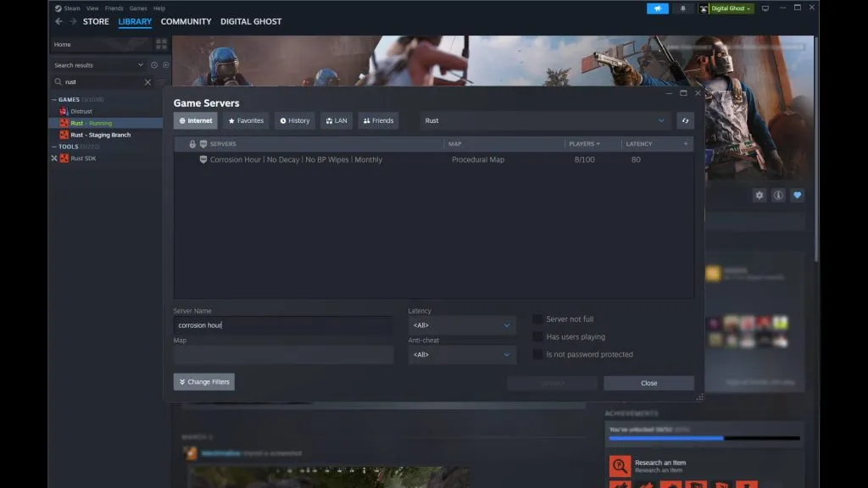Switch to the History tab

pyautogui.click(x=294, y=120)
